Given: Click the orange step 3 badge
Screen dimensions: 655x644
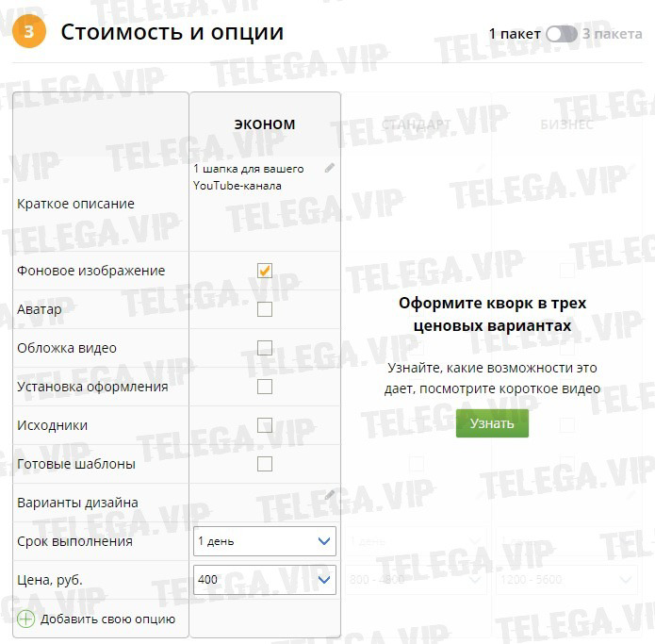Looking at the screenshot, I should coord(29,32).
